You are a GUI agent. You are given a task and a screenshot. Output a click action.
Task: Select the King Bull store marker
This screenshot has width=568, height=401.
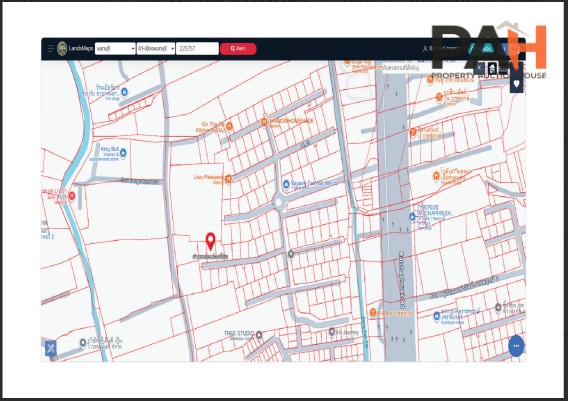click(x=123, y=153)
